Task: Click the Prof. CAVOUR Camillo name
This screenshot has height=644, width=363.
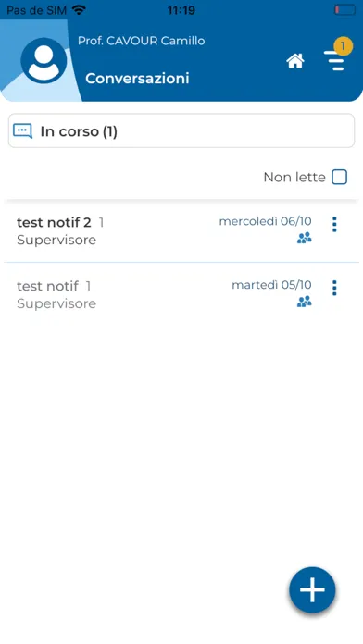Action: pos(142,41)
